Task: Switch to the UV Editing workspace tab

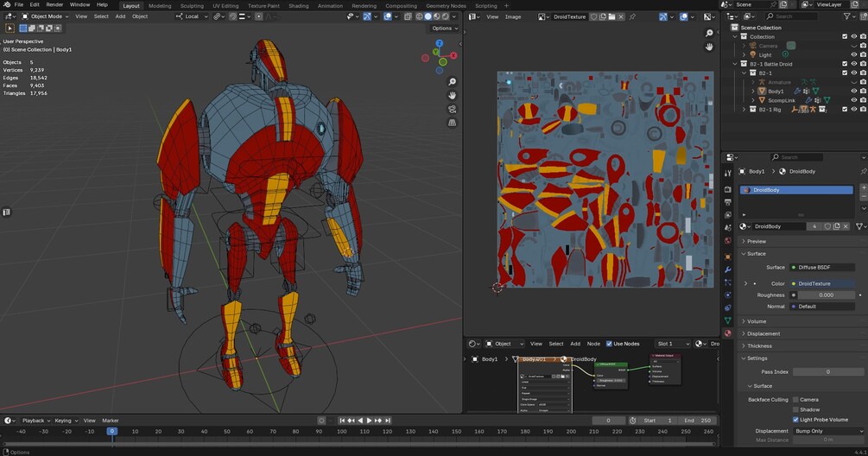Action: (225, 5)
